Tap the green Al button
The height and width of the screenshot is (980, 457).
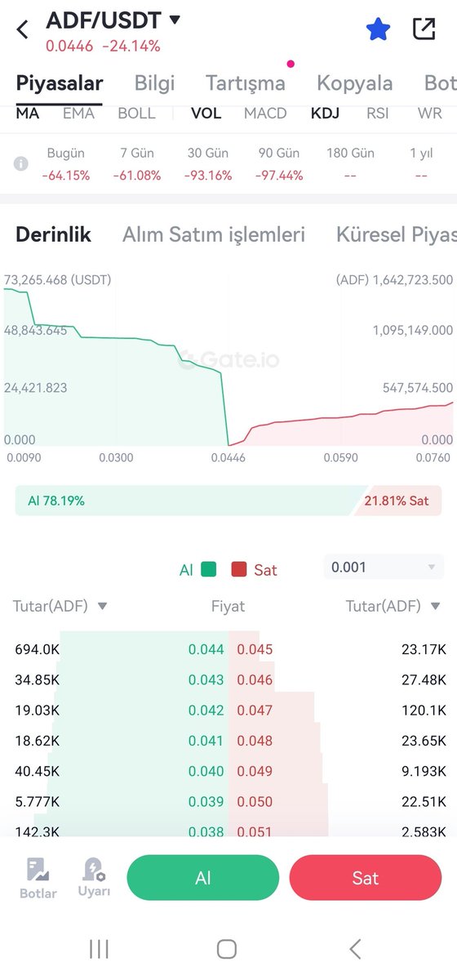coord(203,878)
